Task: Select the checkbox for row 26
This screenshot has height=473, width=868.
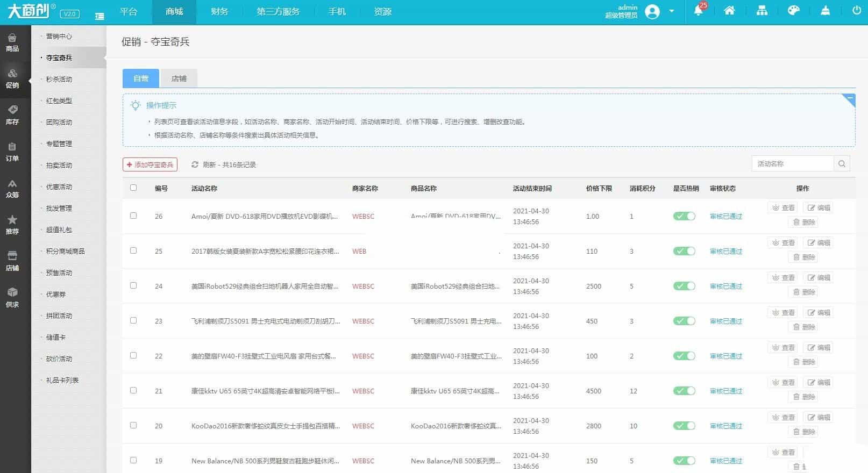Action: pyautogui.click(x=133, y=216)
